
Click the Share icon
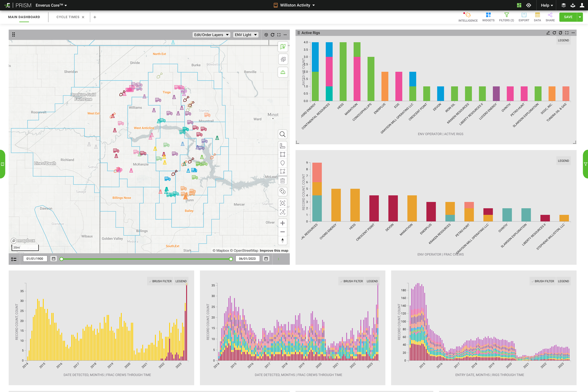[550, 15]
